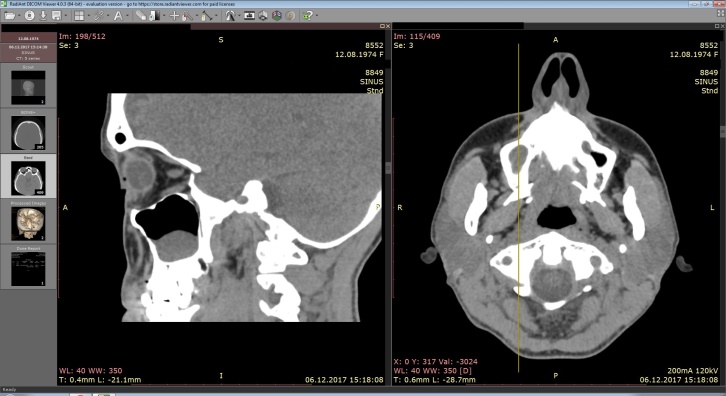Expand the export save dropdown arrow

click(x=66, y=16)
